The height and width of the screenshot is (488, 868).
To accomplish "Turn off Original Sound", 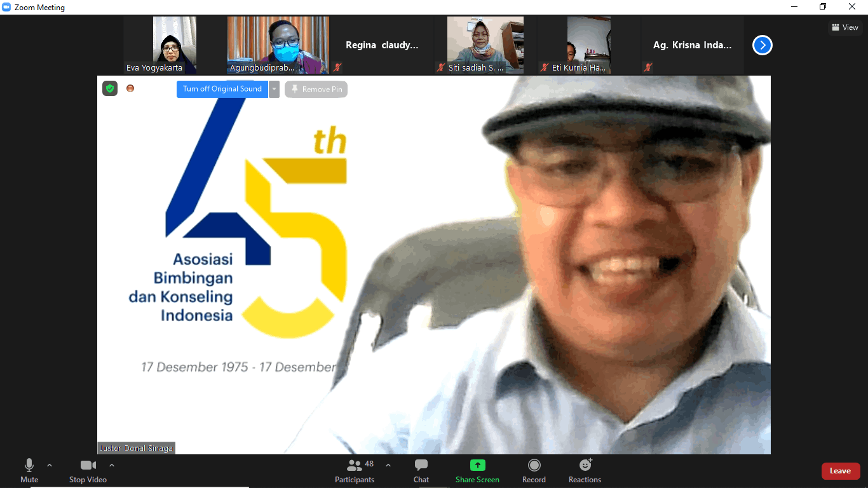I will [222, 89].
